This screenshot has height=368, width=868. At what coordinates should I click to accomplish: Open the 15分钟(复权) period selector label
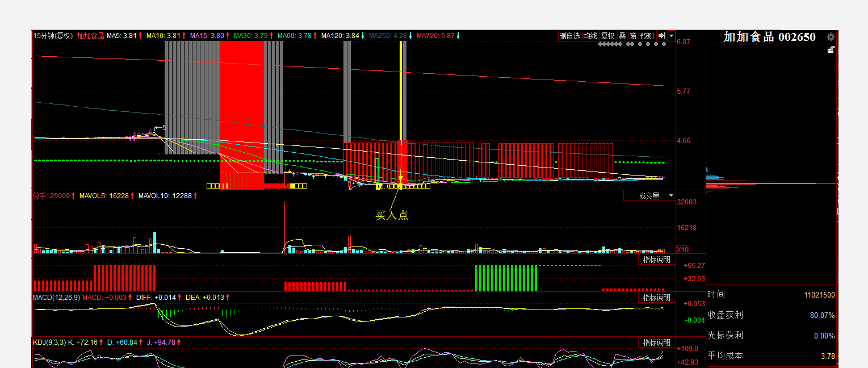pyautogui.click(x=53, y=36)
